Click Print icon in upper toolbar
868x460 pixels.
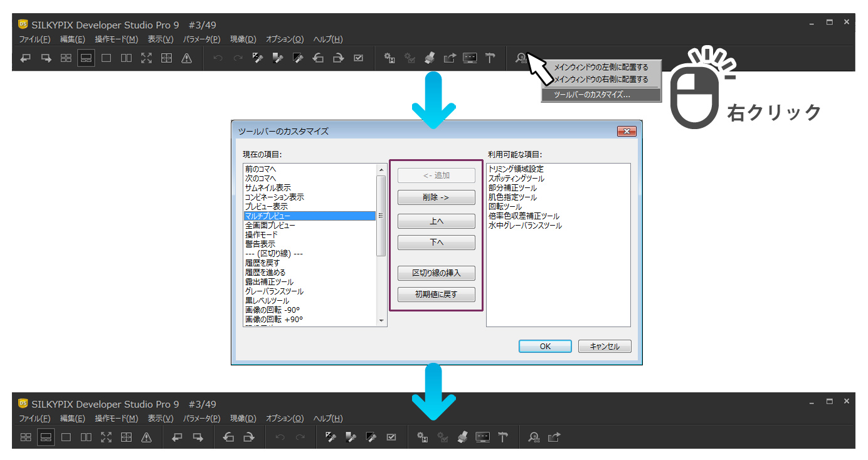[x=430, y=58]
